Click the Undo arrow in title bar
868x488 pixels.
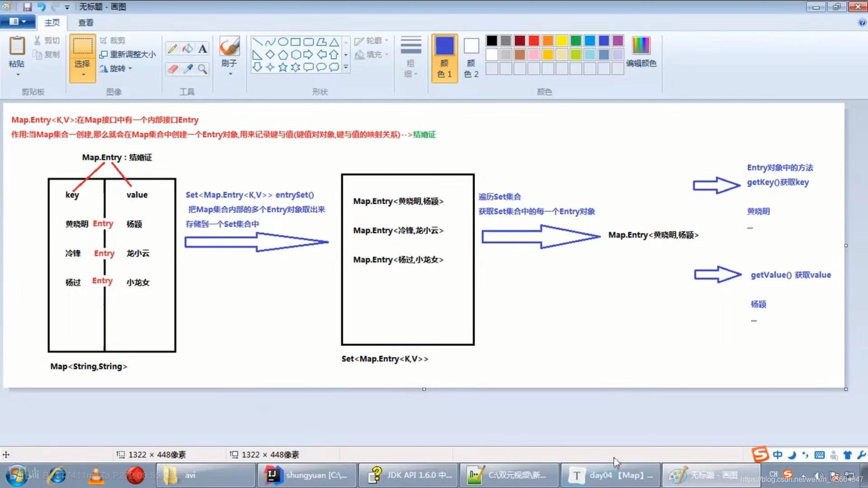(41, 7)
